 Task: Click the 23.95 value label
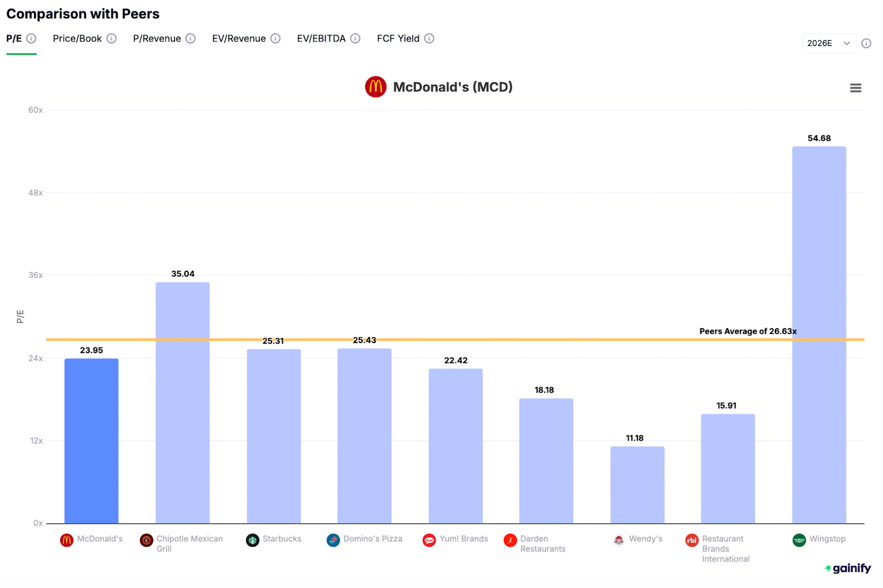[92, 350]
